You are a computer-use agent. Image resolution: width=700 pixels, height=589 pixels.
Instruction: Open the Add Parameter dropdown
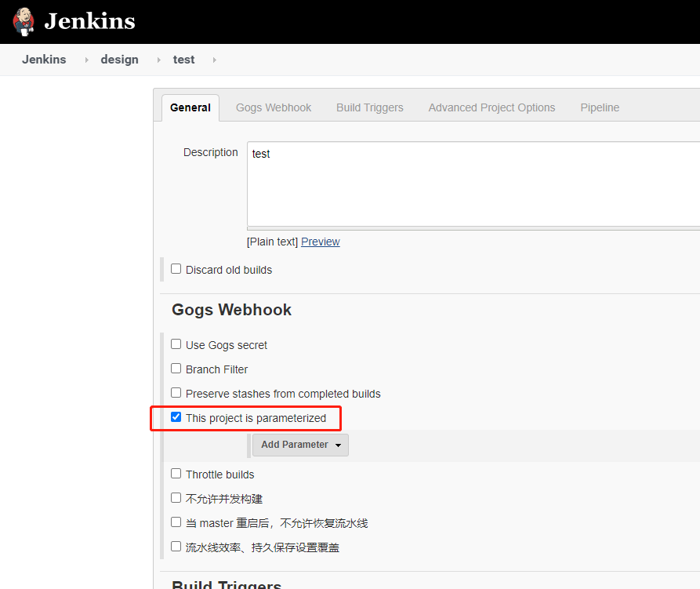coord(299,445)
